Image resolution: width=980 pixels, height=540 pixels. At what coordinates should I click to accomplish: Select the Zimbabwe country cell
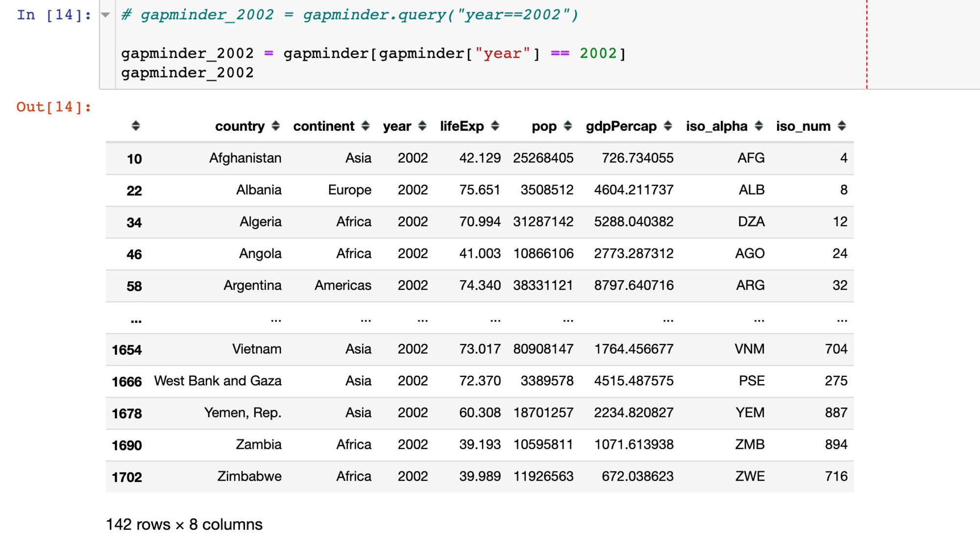[x=249, y=476]
